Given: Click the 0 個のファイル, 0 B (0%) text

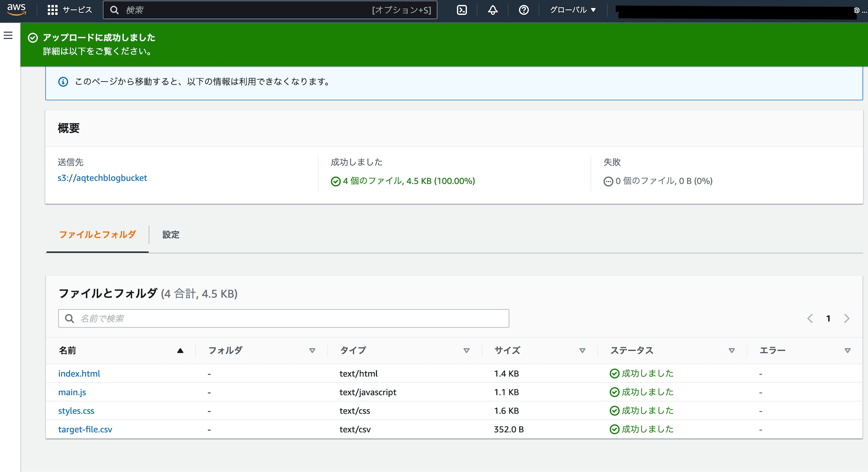Looking at the screenshot, I should pos(664,181).
